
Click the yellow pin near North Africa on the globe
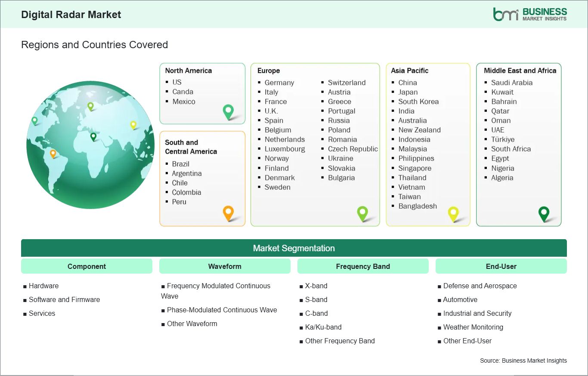(133, 125)
